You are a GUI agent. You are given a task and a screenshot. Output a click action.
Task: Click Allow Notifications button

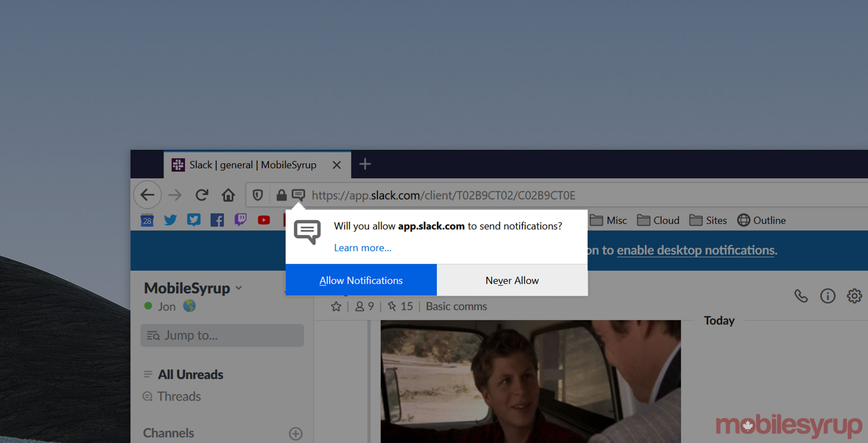[x=361, y=280]
